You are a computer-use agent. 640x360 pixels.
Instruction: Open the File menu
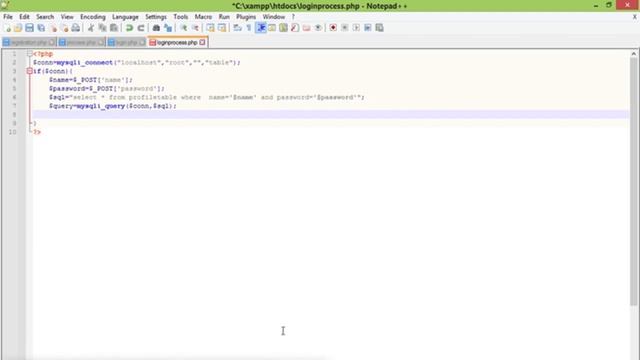pyautogui.click(x=8, y=17)
